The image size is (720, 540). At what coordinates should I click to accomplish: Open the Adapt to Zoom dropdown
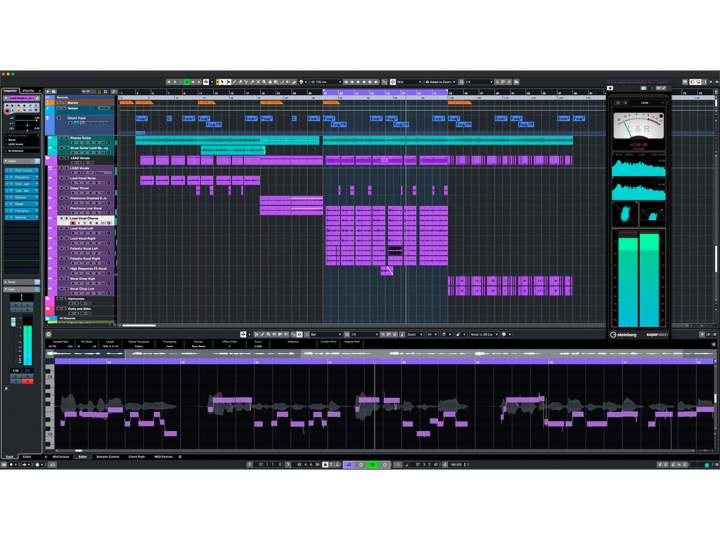440,81
